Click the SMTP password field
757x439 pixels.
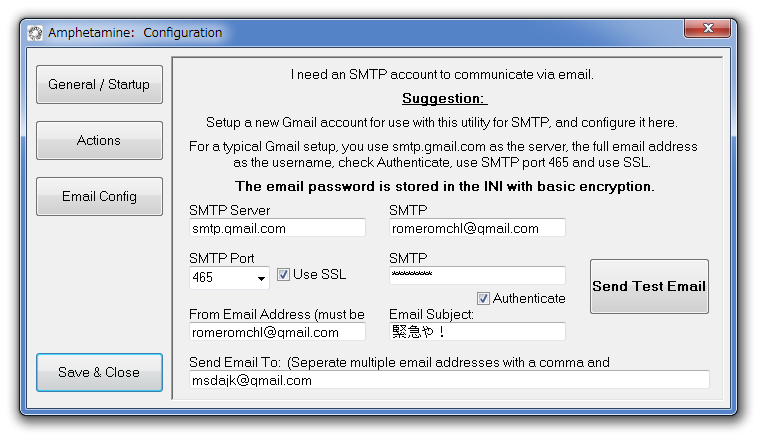tap(477, 275)
